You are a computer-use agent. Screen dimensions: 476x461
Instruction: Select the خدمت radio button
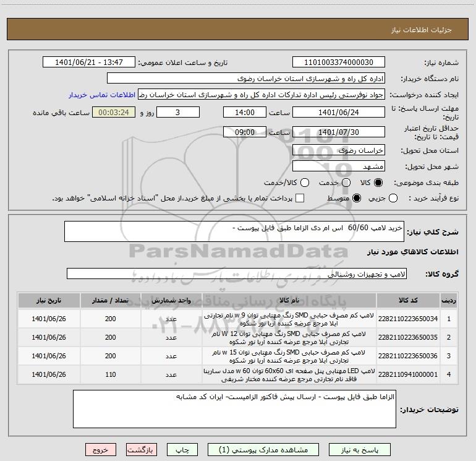(346, 183)
